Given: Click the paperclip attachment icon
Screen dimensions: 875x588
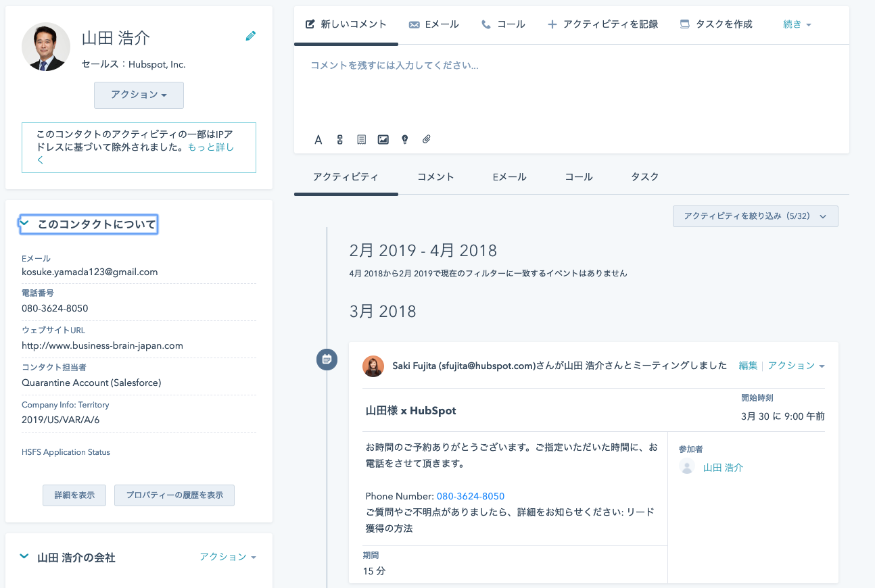Looking at the screenshot, I should (427, 140).
